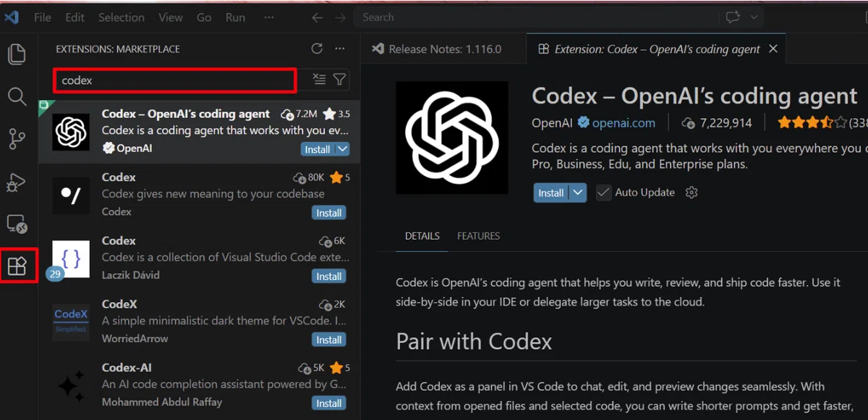
Task: Expand the Install dropdown in Codex details
Action: pos(578,193)
